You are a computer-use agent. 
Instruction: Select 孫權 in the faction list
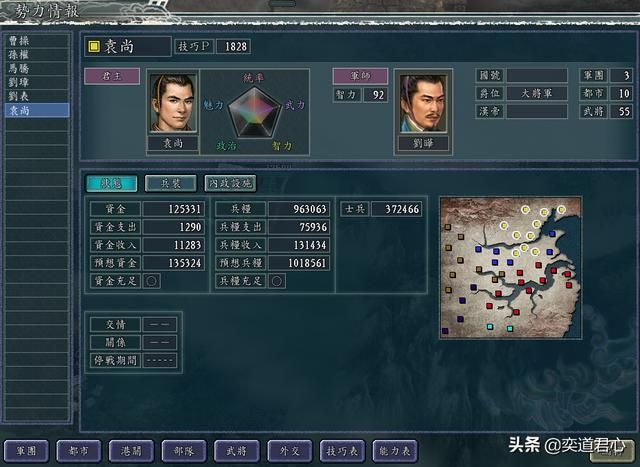tap(37, 55)
